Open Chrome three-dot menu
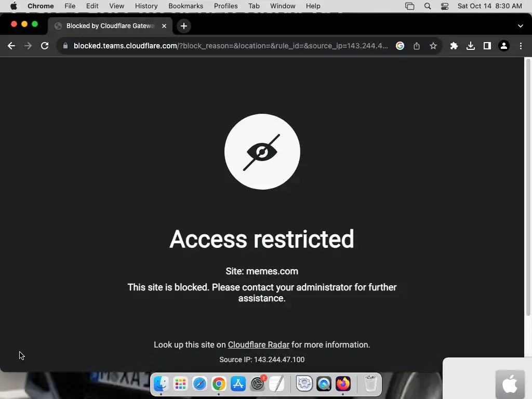The image size is (532, 399). coord(521,46)
